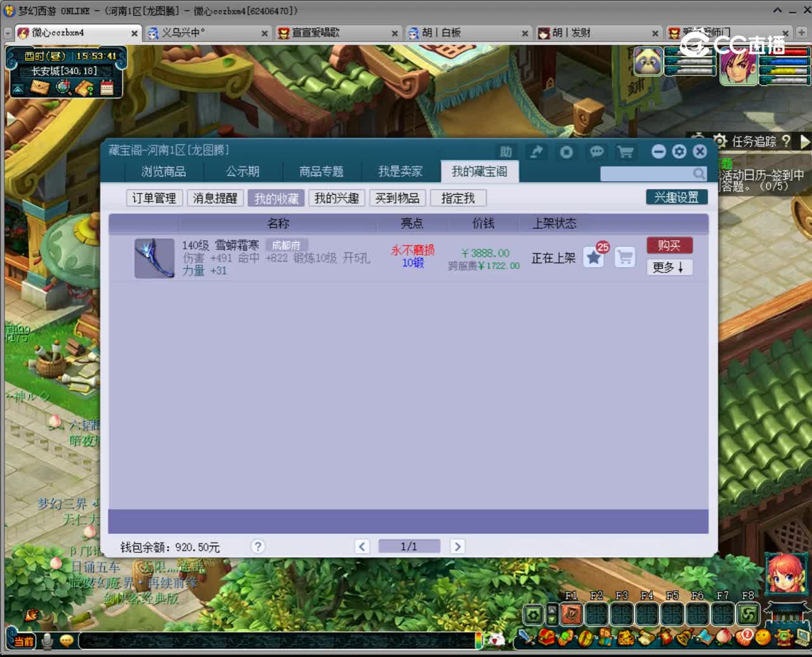Open the 我是卖家 tab
Viewport: 812px width, 657px height.
(x=400, y=171)
